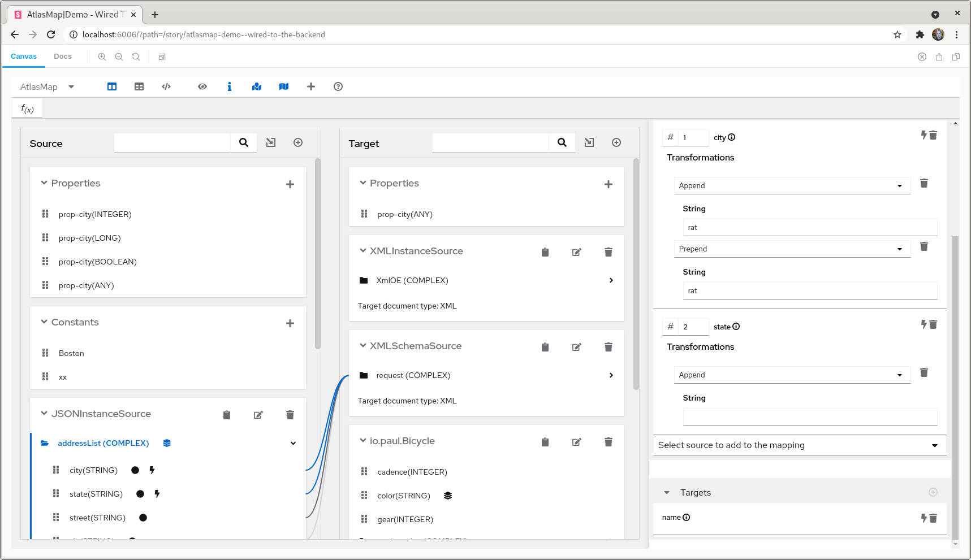Show details for the state field
The width and height of the screenshot is (971, 560).
[x=736, y=326]
